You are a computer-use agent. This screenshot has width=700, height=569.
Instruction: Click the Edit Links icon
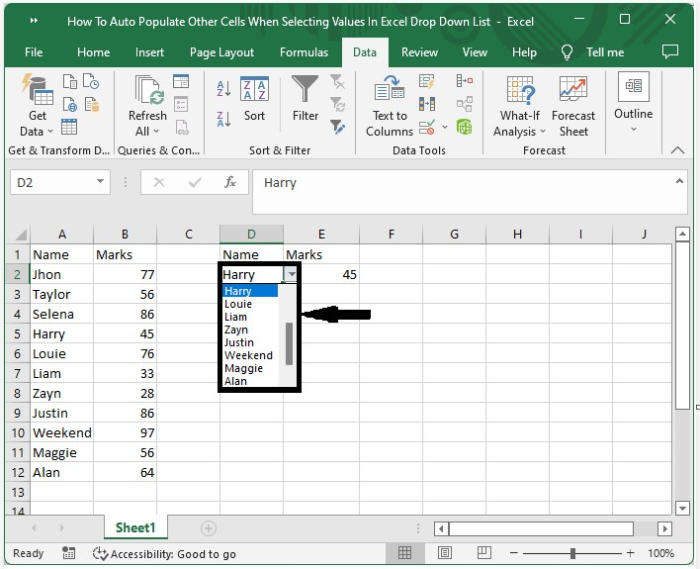182,128
